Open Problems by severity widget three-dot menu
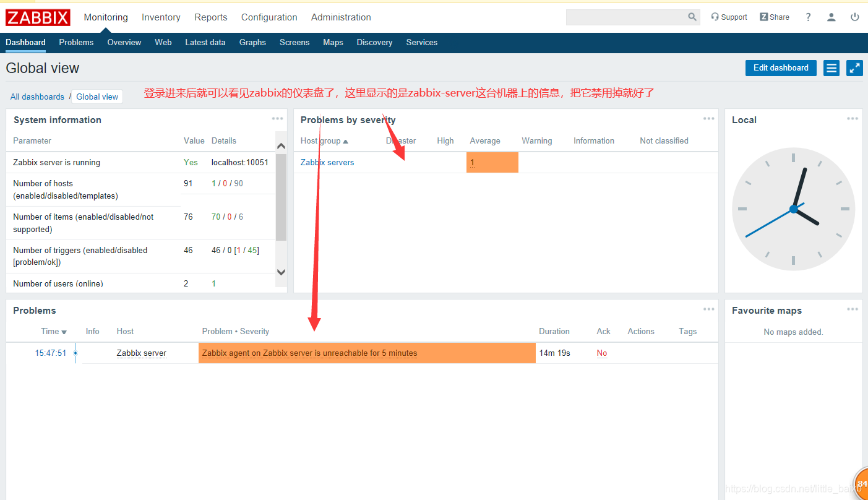Screen dimensions: 868x500 708,119
